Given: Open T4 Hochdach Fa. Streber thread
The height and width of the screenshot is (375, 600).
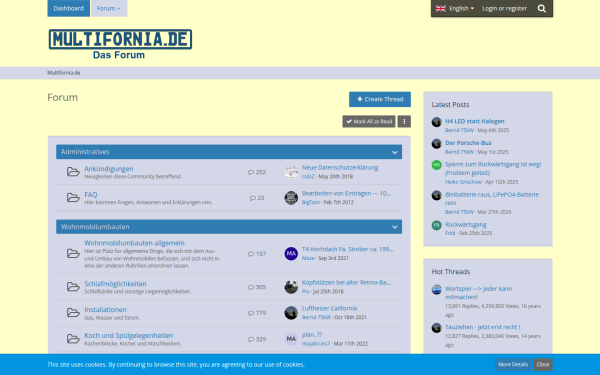Looking at the screenshot, I should click(x=347, y=249).
